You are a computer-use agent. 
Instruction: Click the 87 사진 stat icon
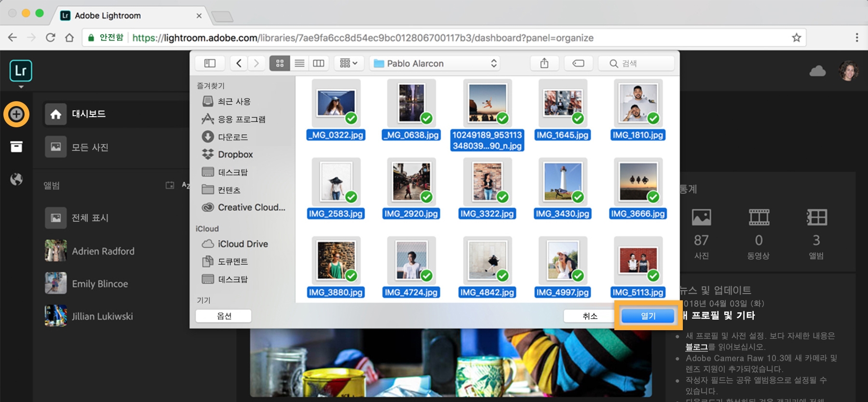(x=701, y=217)
